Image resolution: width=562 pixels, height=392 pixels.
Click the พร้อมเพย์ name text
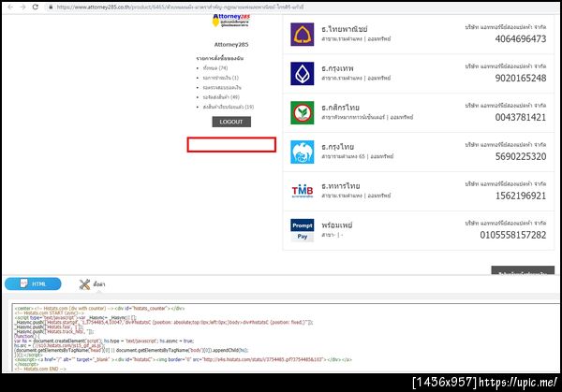[337, 225]
